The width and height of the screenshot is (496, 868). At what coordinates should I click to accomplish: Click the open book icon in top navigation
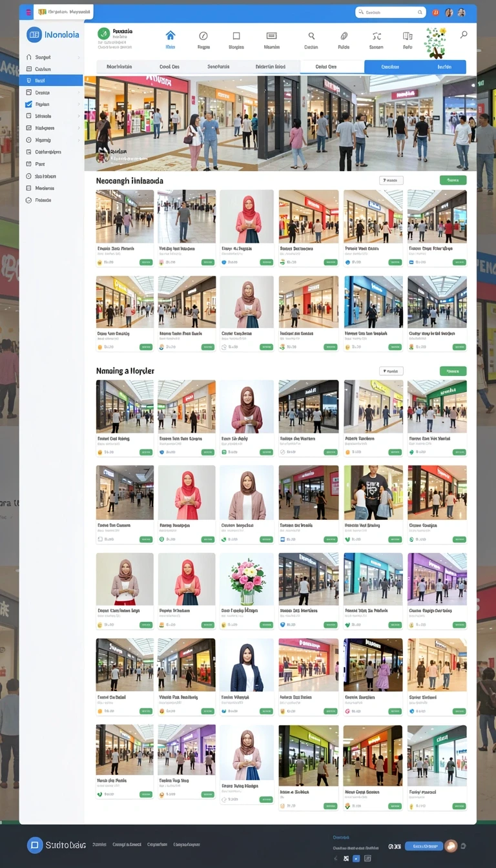pos(408,36)
